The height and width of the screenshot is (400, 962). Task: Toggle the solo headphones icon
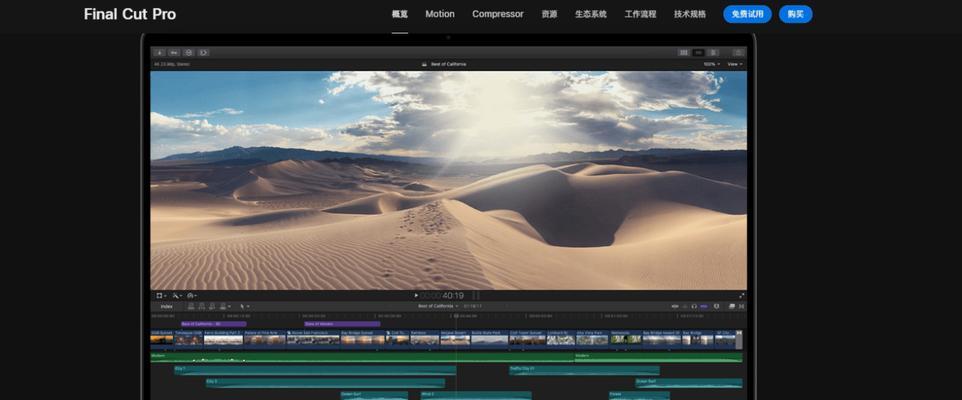[x=694, y=306]
